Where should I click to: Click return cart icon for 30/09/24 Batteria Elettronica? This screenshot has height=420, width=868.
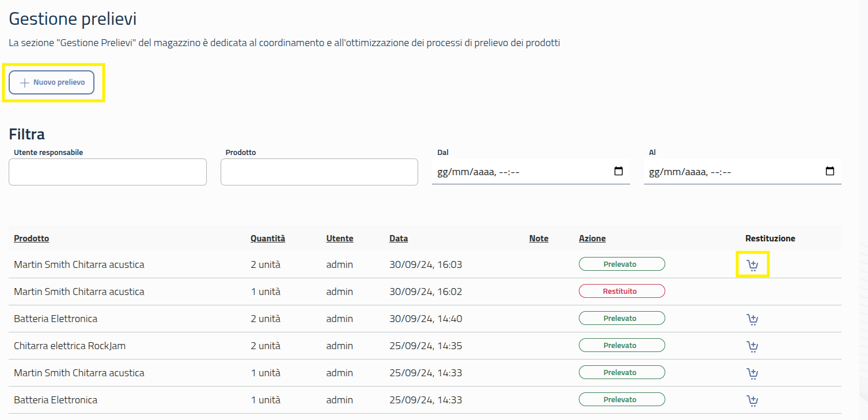click(x=752, y=319)
